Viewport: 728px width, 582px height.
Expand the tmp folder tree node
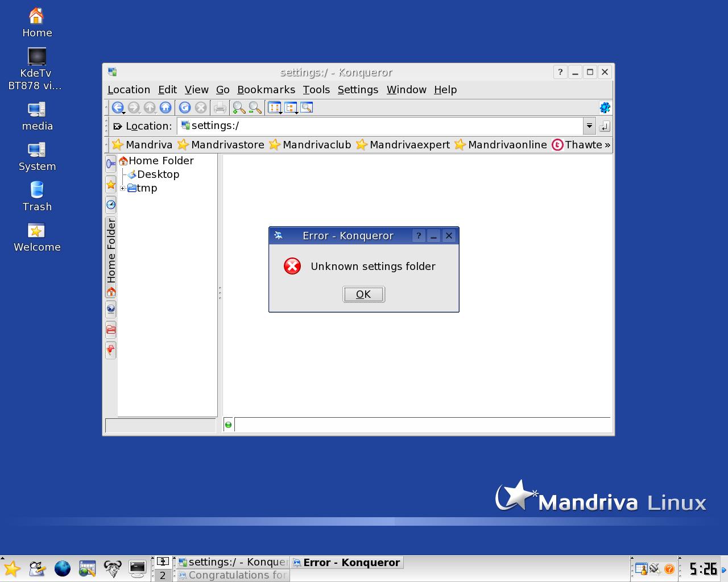tap(122, 188)
